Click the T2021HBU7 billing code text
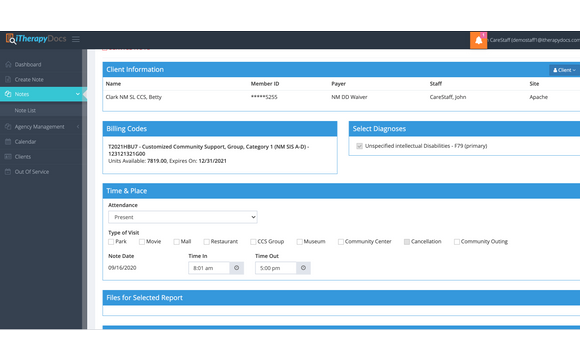The width and height of the screenshot is (580, 361). pyautogui.click(x=209, y=150)
